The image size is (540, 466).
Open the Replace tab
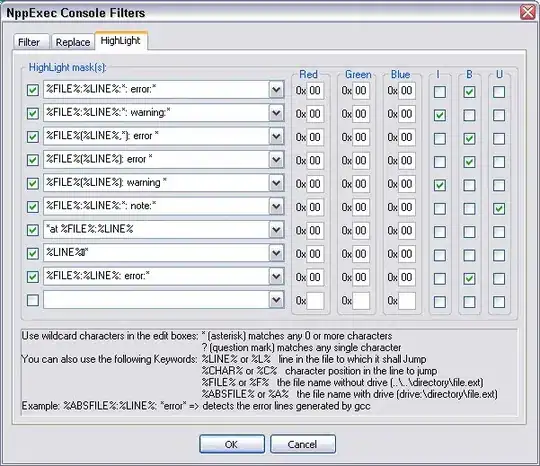[73, 42]
